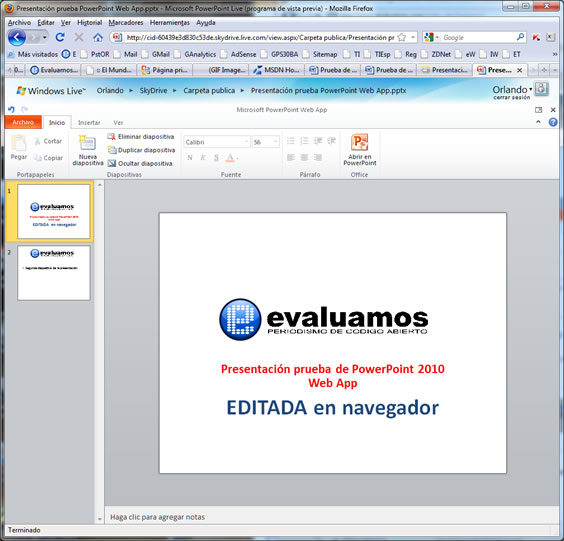
Task: Click the URL address bar
Action: coord(260,37)
